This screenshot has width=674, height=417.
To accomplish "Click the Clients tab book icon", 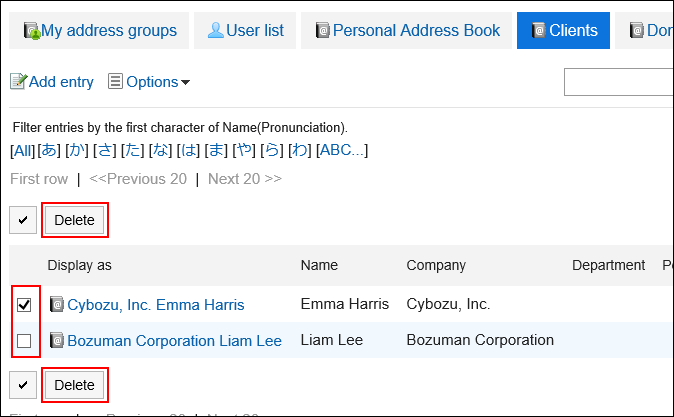I will coord(539,31).
